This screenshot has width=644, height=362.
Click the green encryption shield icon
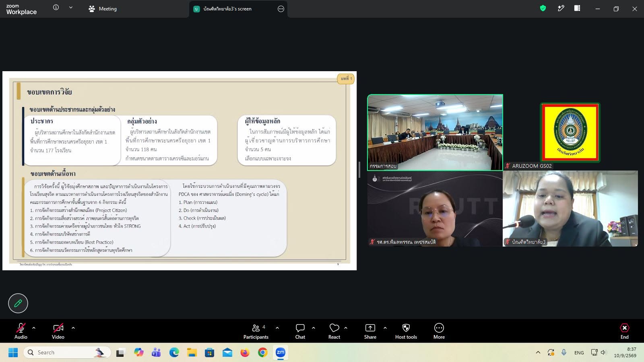coord(543,8)
